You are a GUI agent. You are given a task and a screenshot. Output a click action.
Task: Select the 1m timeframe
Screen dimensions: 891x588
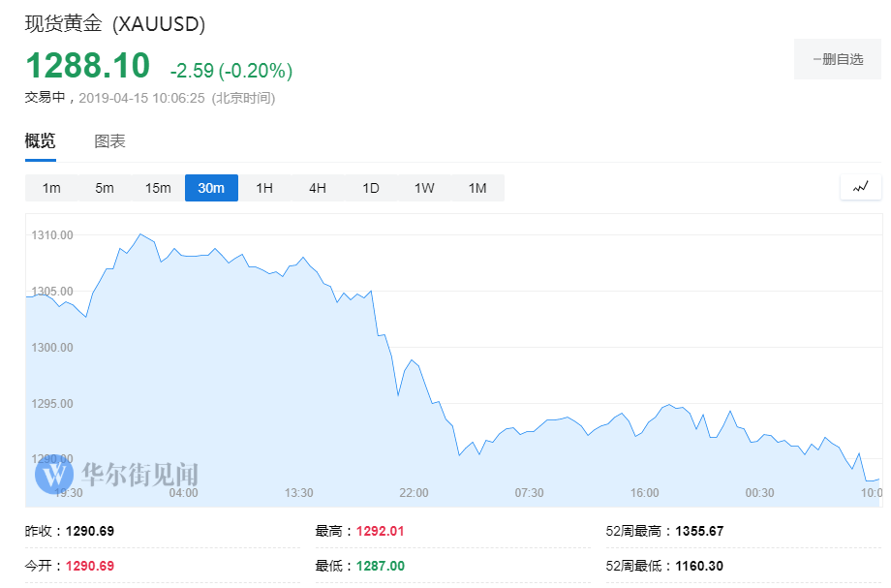click(50, 188)
